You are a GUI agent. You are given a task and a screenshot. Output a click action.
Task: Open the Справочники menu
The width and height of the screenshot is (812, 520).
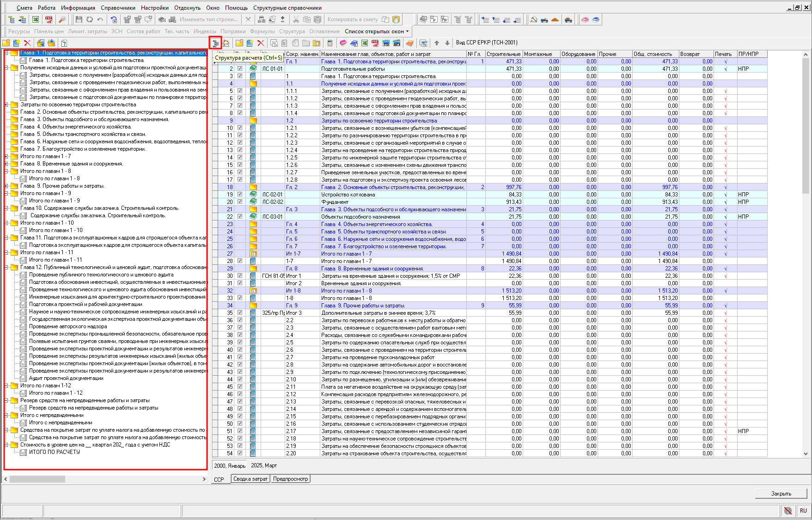click(x=118, y=8)
